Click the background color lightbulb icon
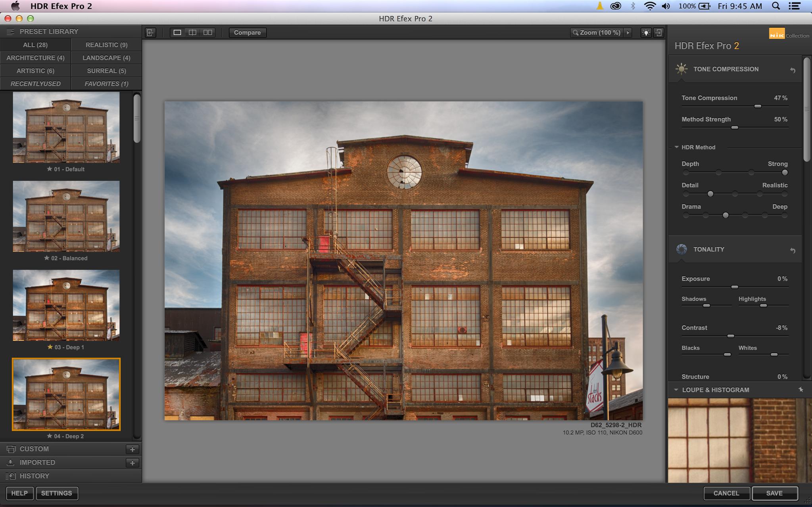This screenshot has width=812, height=507. [x=646, y=33]
